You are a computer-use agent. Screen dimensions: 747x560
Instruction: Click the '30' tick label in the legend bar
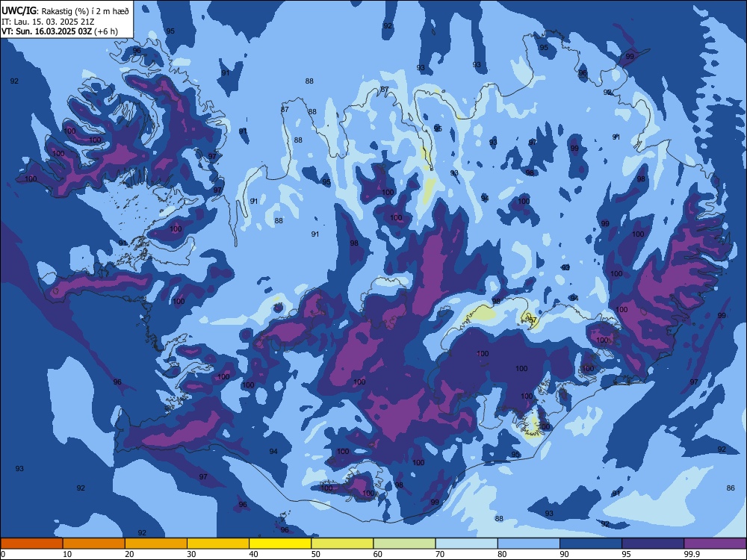(x=191, y=554)
